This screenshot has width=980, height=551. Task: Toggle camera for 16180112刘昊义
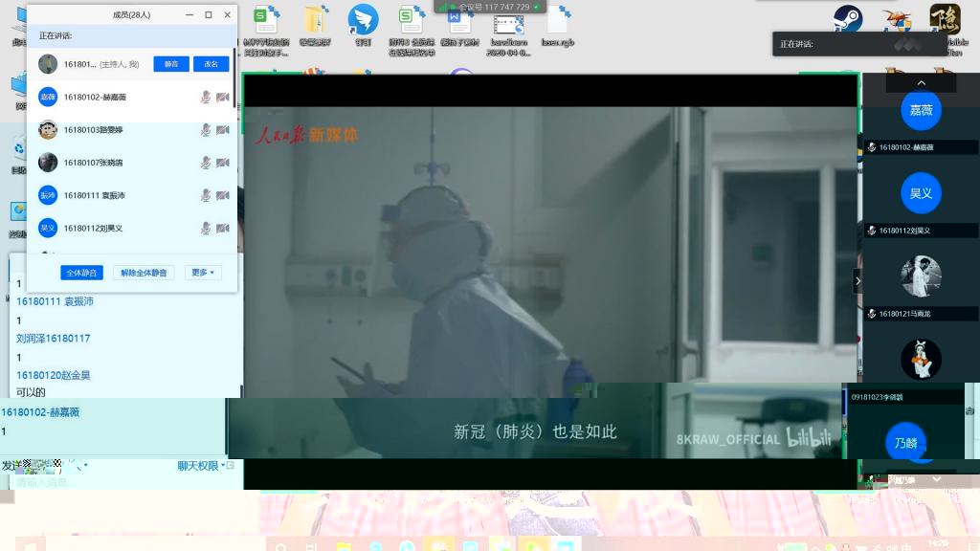point(222,228)
